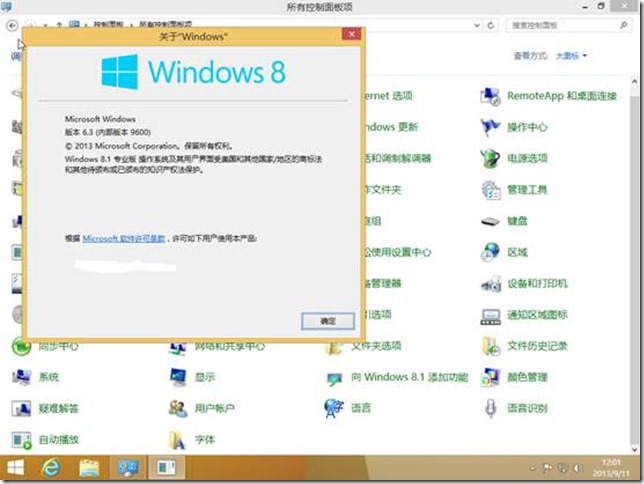The image size is (644, 484).
Task: Open File Explorer from the taskbar
Action: coord(90,468)
